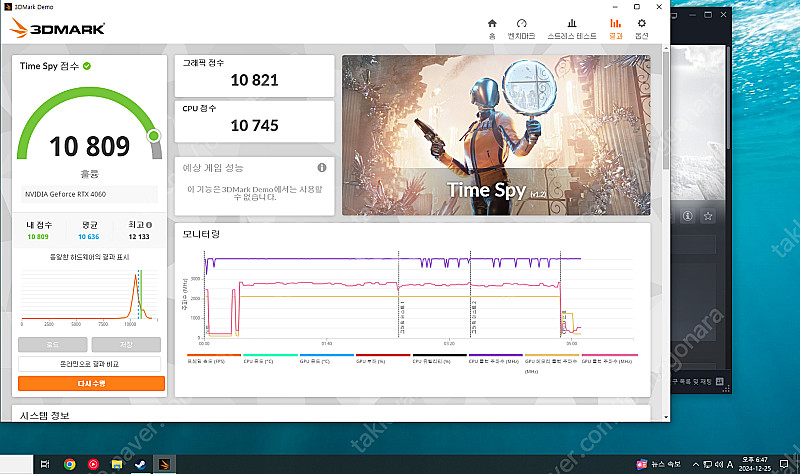Image resolution: width=800 pixels, height=474 pixels.
Task: Click the score distribution histogram chart
Action: pyautogui.click(x=89, y=297)
